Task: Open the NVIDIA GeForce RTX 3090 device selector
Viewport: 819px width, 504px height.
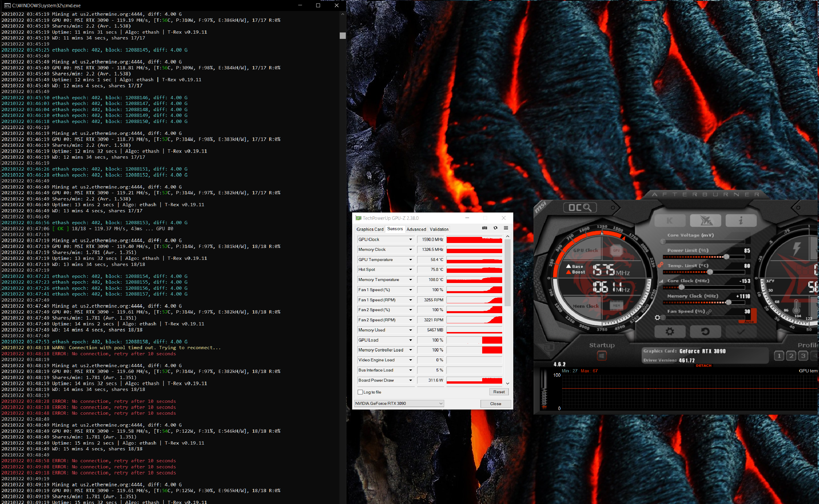Action: click(x=399, y=404)
